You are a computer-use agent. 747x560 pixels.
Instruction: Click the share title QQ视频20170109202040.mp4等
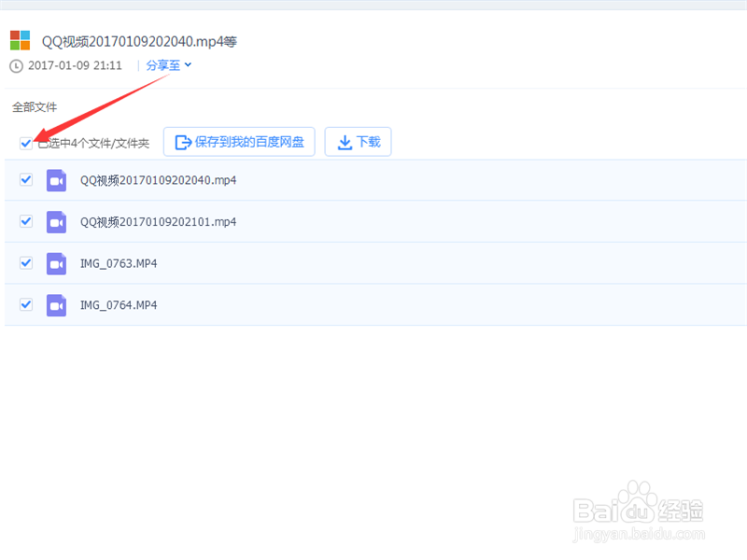[139, 42]
